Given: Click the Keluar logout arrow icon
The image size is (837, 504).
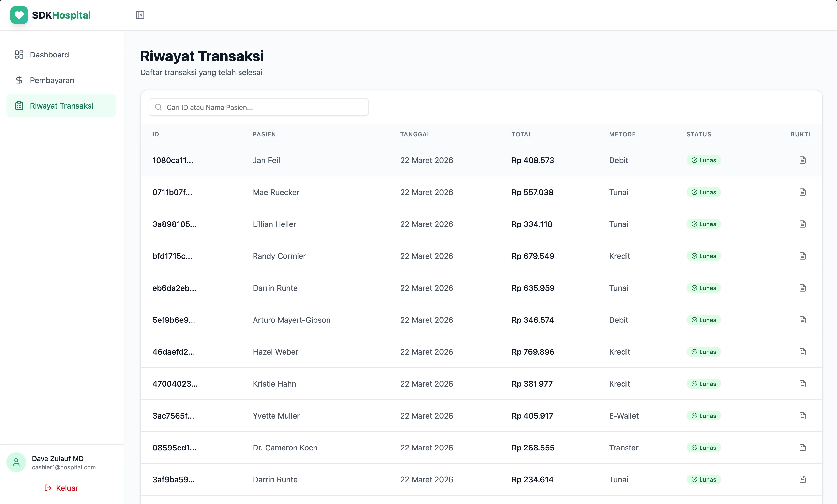Looking at the screenshot, I should pos(48,488).
